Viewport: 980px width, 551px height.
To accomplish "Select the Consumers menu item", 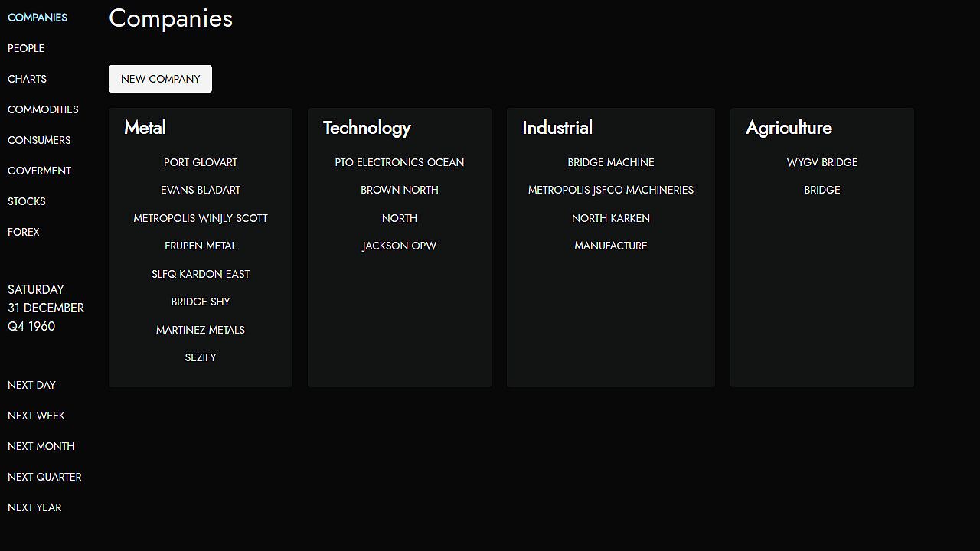I will point(39,140).
